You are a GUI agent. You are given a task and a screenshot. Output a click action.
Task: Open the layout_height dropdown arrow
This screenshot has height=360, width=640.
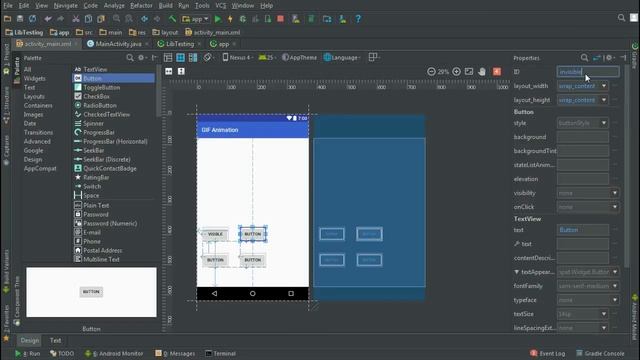[604, 100]
